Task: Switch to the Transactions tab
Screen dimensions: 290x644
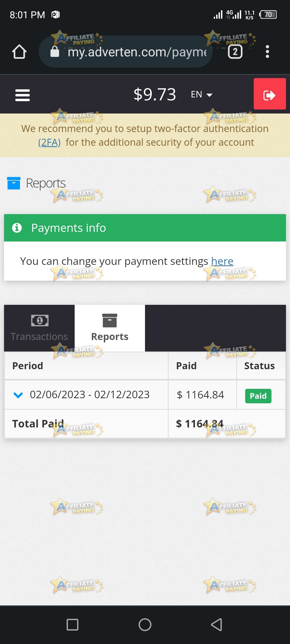Action: click(x=39, y=328)
